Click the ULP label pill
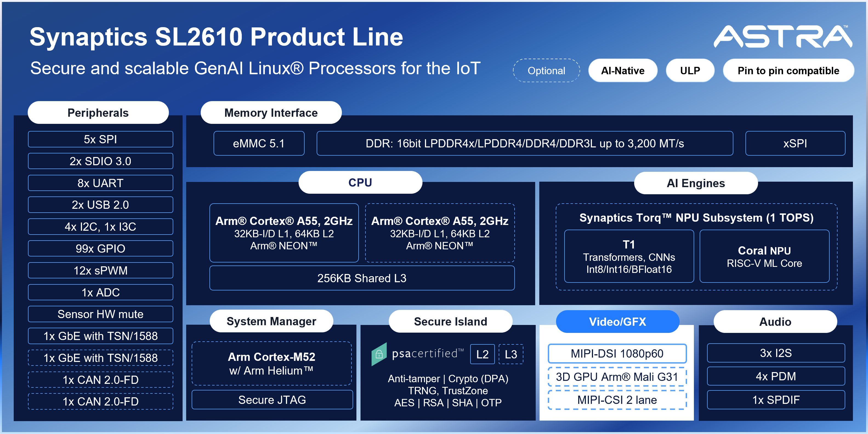 click(x=690, y=71)
